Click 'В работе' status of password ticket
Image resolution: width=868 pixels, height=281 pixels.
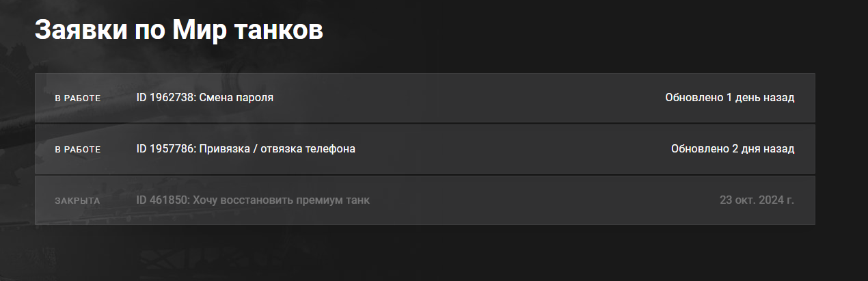click(x=78, y=98)
